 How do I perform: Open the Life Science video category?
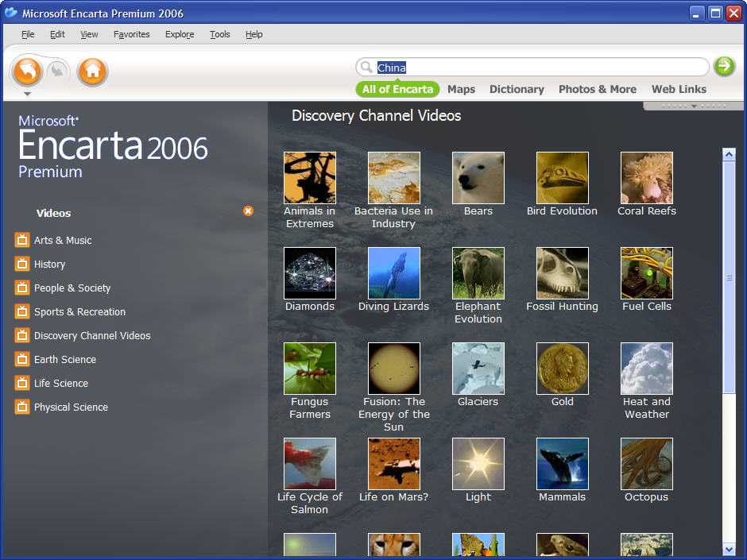pyautogui.click(x=61, y=384)
